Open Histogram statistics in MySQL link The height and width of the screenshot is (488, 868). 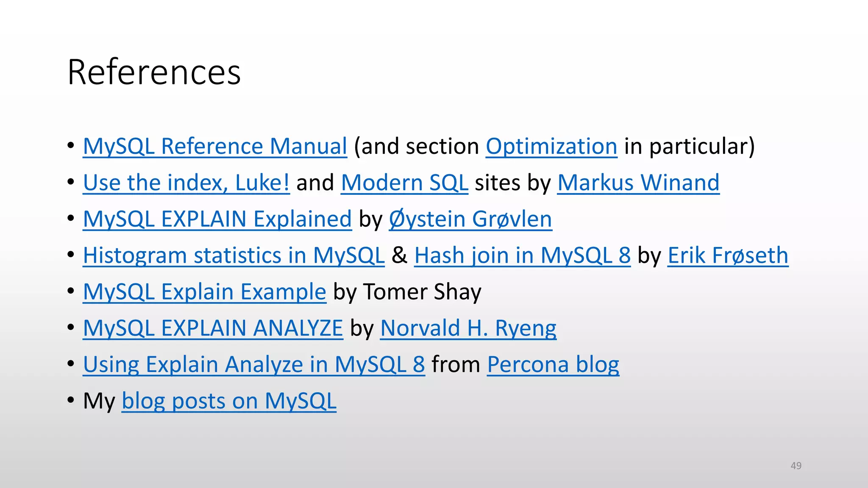234,256
